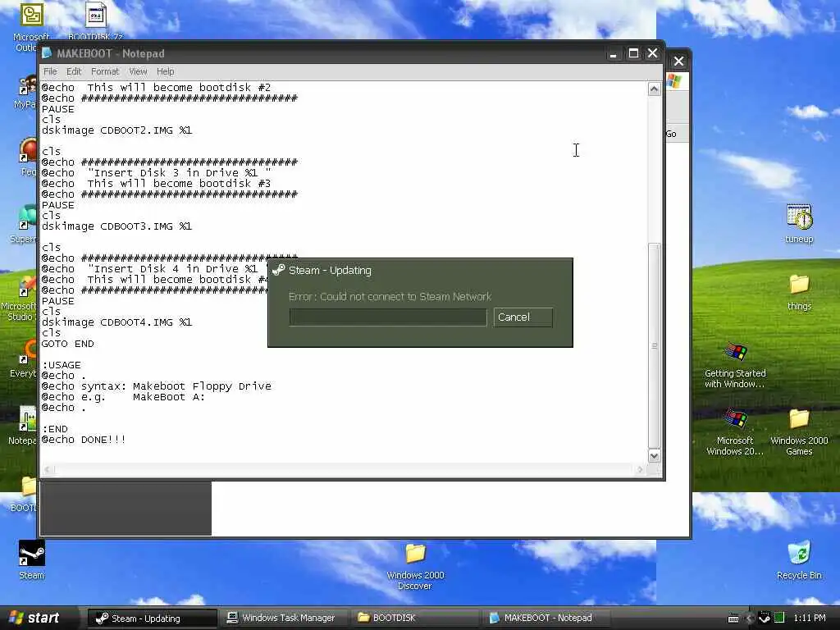Click the line "@echo DONE!!!"
The width and height of the screenshot is (840, 630).
pyautogui.click(x=84, y=440)
